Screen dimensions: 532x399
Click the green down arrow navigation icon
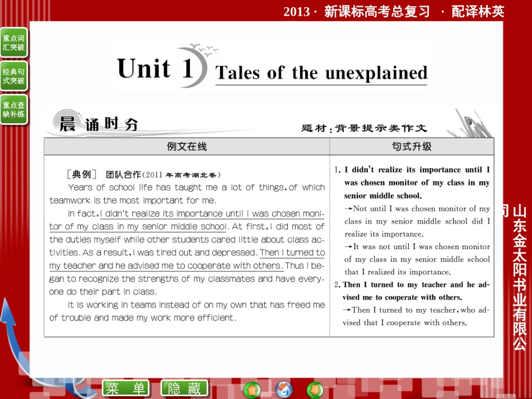tap(315, 389)
